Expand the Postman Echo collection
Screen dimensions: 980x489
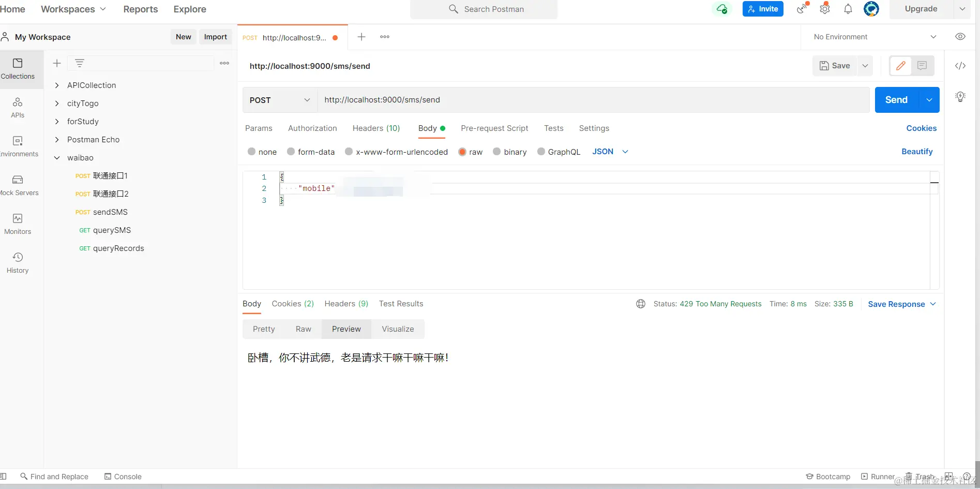(x=57, y=140)
